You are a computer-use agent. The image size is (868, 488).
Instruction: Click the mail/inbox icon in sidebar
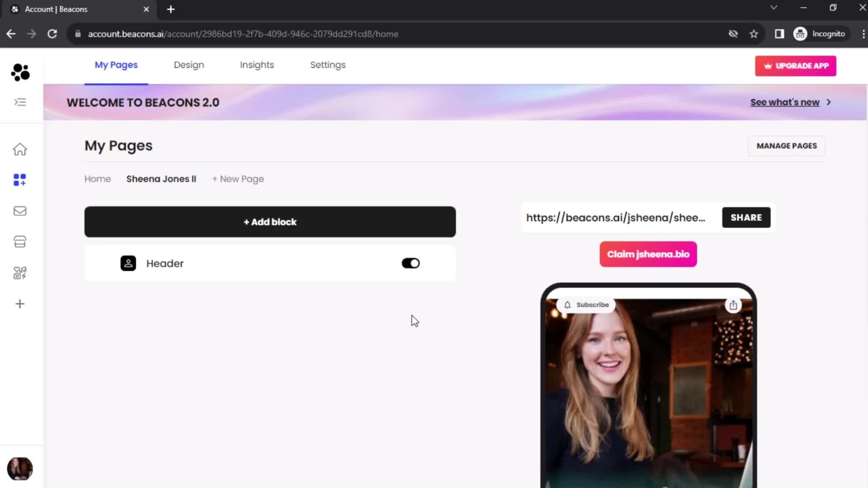pyautogui.click(x=20, y=211)
